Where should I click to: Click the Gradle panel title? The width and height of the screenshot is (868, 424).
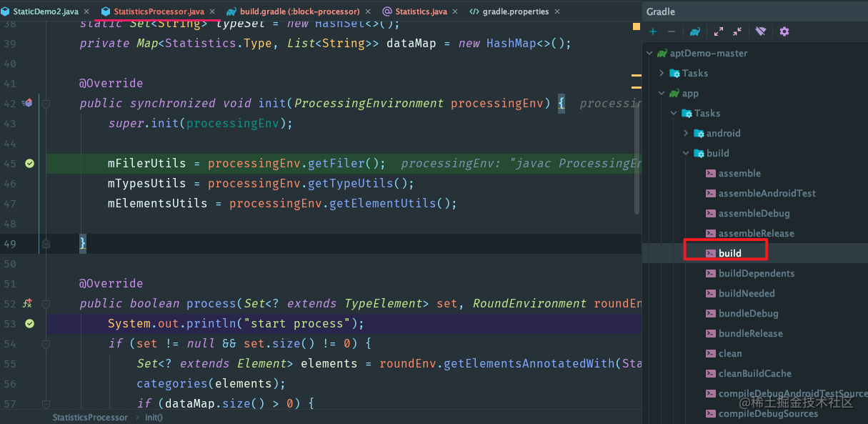pos(660,11)
